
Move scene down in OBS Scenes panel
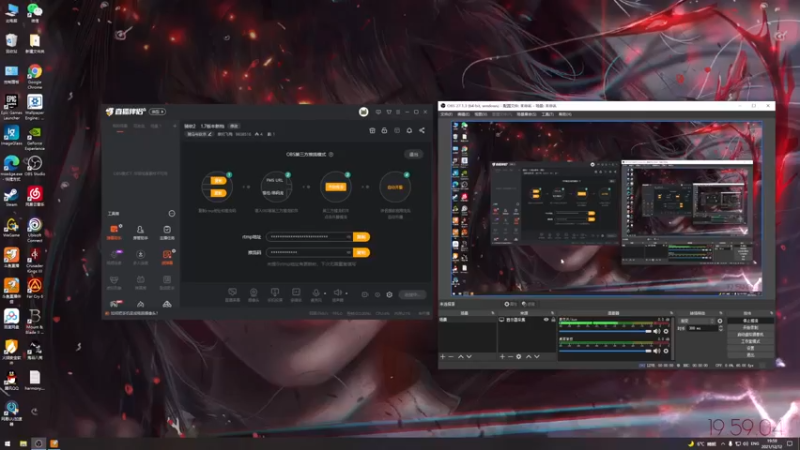coord(469,357)
